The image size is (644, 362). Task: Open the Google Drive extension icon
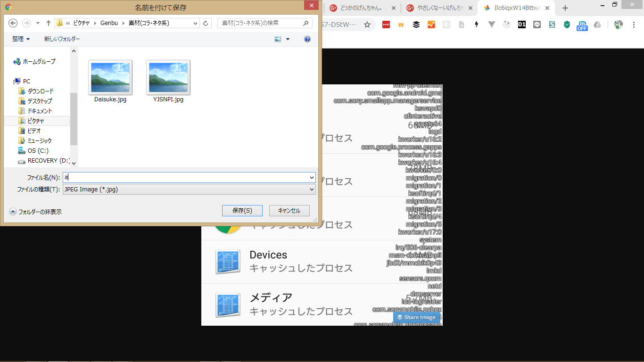pyautogui.click(x=597, y=25)
